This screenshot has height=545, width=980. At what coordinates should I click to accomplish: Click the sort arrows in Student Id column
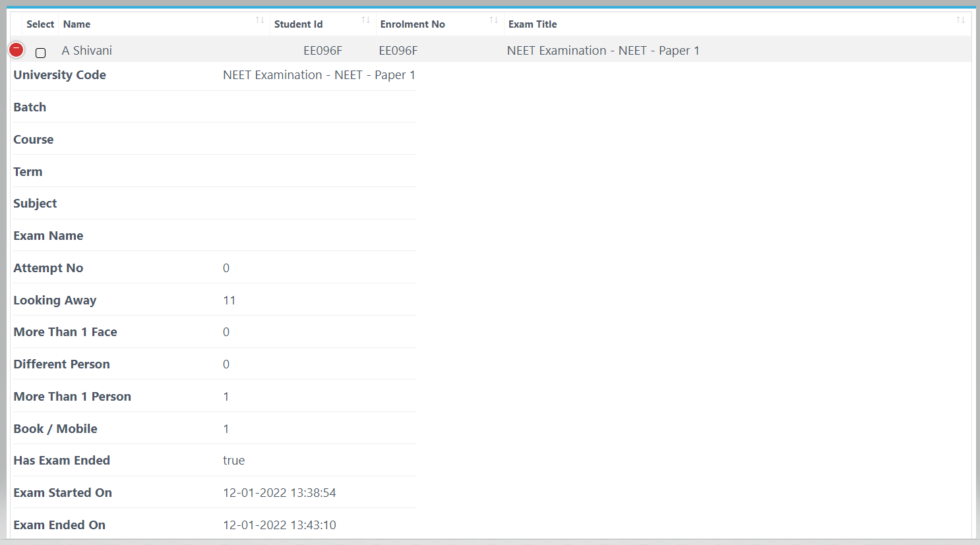[365, 20]
